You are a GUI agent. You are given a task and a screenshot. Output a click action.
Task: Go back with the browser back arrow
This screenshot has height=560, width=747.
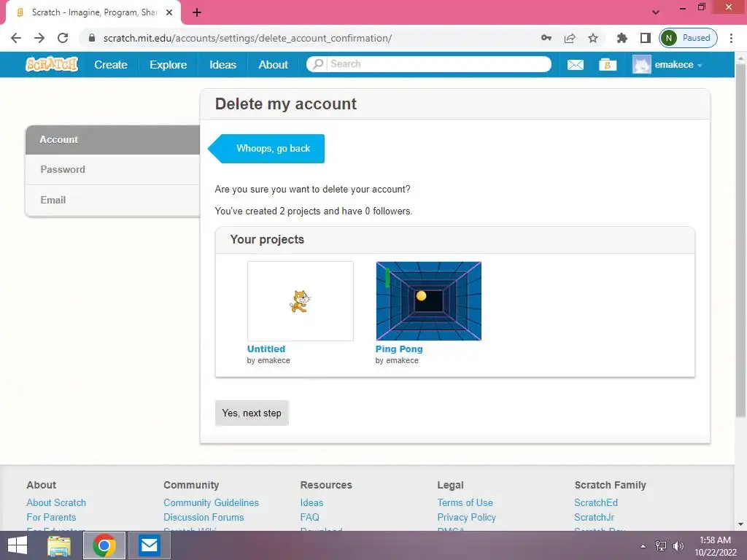(x=16, y=38)
